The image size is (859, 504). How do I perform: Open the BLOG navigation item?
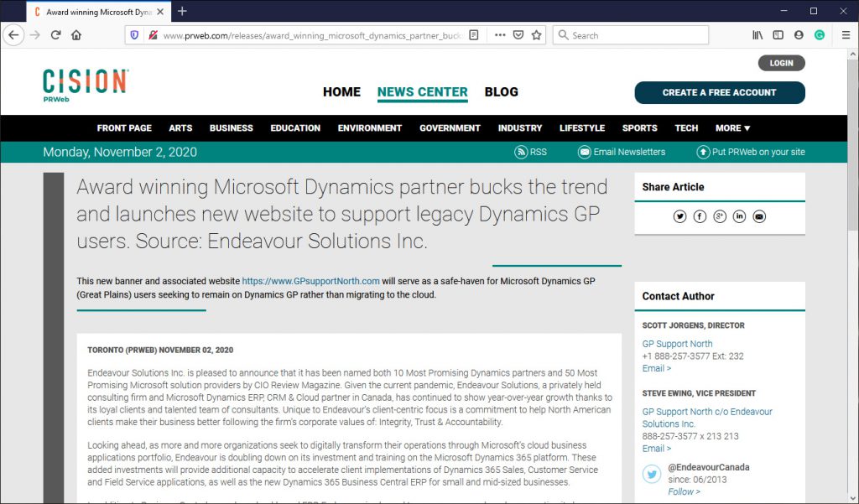tap(501, 91)
